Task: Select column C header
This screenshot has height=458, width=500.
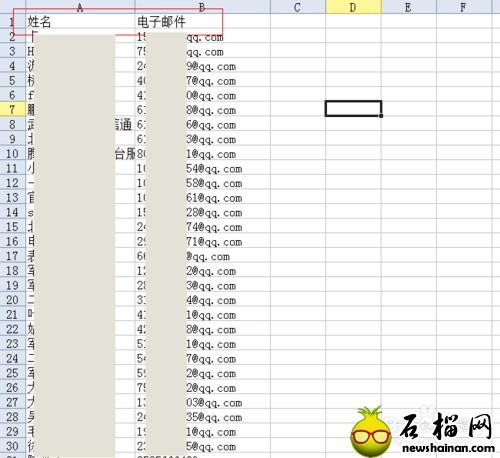Action: pos(298,7)
